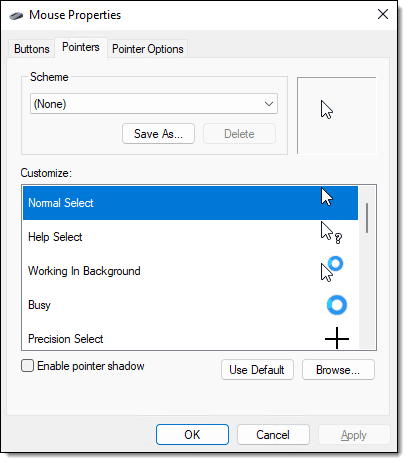The height and width of the screenshot is (463, 408).
Task: Switch to the Buttons tab
Action: pos(32,49)
